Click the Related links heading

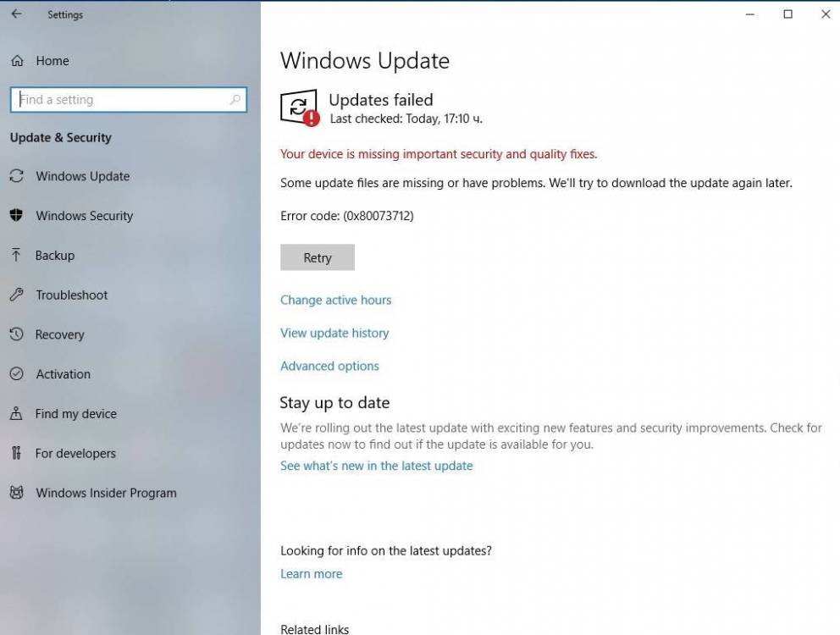314,629
